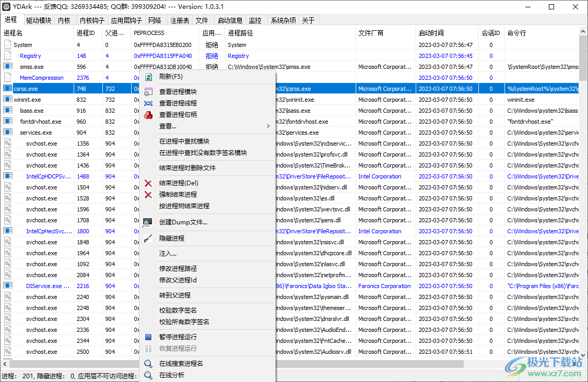
Task: Click Faronics Corporation vendor cell
Action: click(x=384, y=285)
